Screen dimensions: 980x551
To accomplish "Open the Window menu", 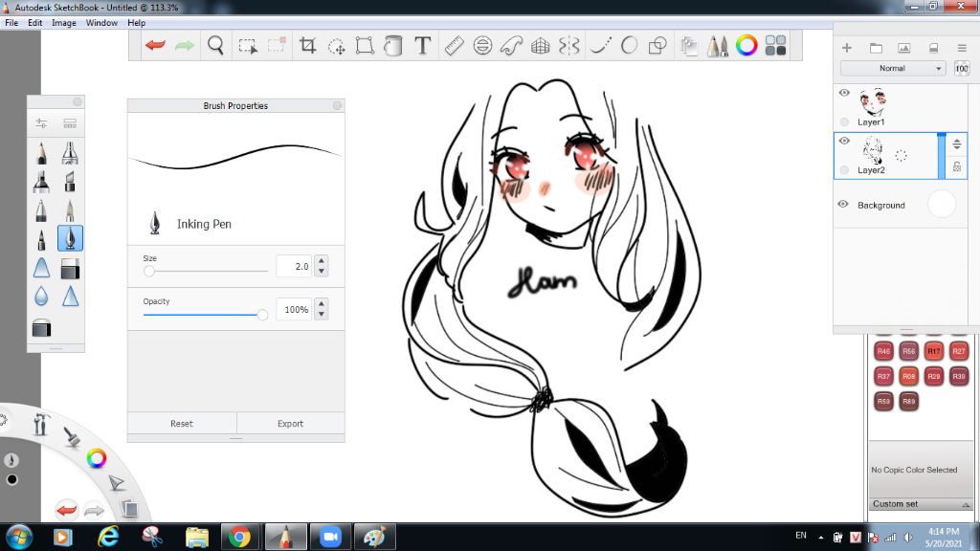I will [x=101, y=23].
